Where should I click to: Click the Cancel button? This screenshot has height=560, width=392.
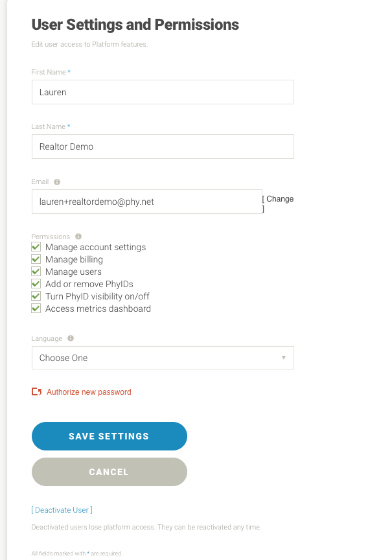[109, 472]
